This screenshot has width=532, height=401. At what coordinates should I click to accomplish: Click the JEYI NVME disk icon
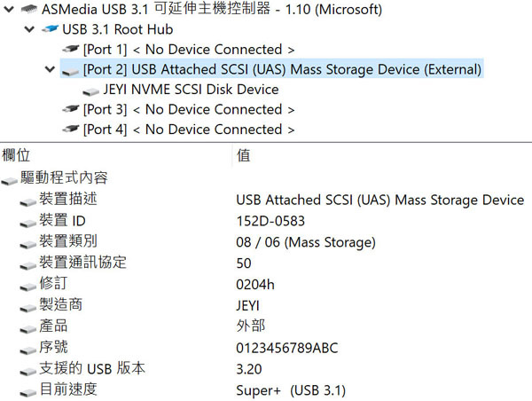pos(91,91)
